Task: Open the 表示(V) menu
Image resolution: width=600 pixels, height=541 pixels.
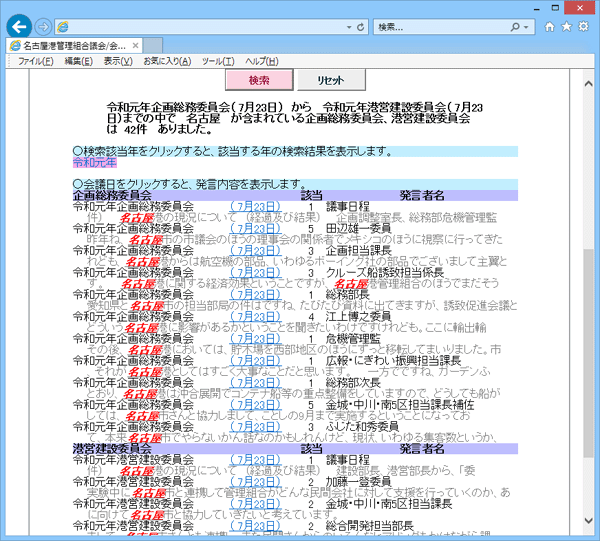Action: point(118,61)
